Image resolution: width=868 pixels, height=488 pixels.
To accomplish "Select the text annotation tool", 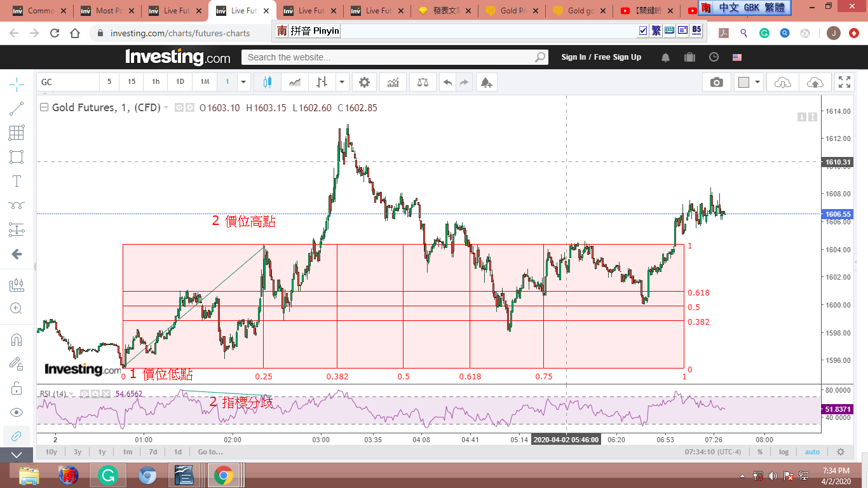I will (x=17, y=181).
